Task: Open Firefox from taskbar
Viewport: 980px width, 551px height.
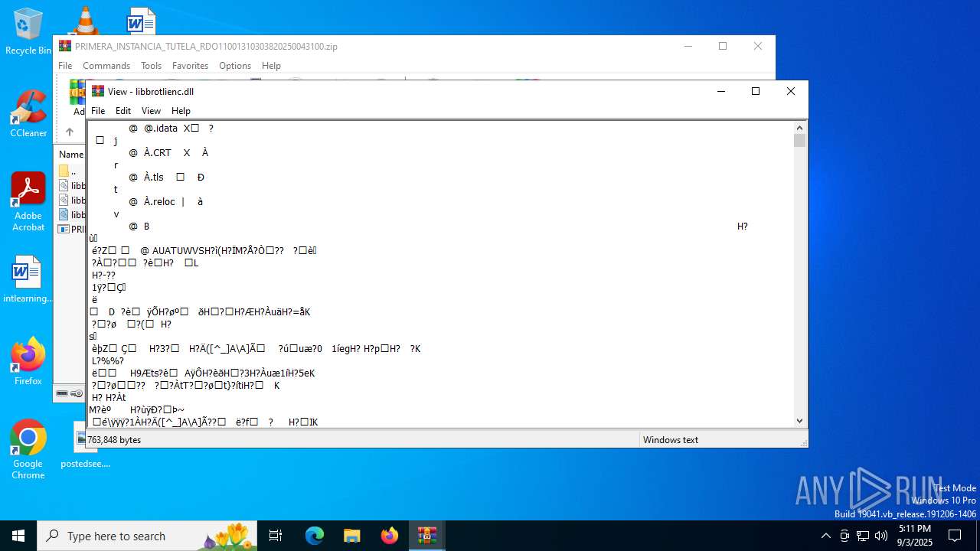Action: click(x=390, y=536)
